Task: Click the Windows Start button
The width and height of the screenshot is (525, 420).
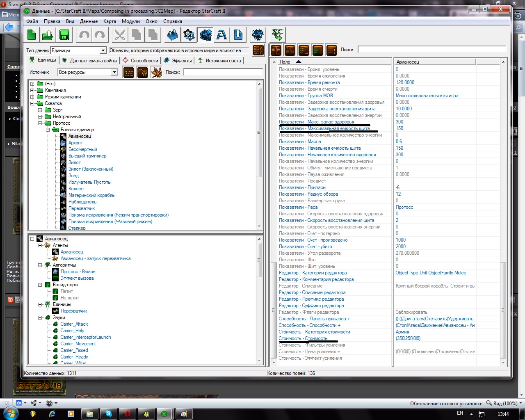Action: click(11, 413)
